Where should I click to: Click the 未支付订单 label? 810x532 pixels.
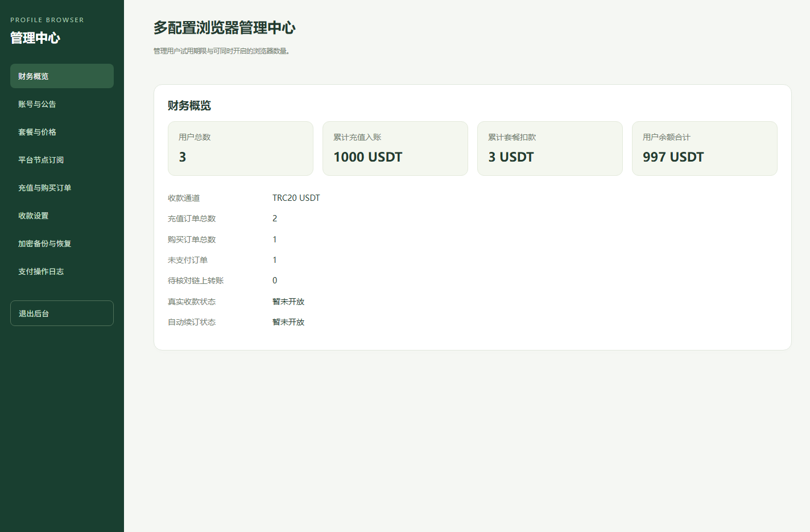(x=188, y=260)
